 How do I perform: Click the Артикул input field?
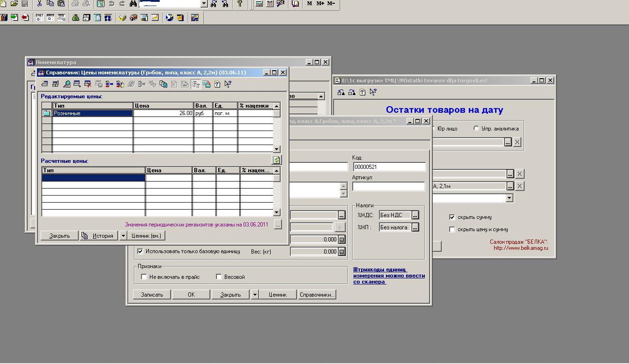(388, 186)
